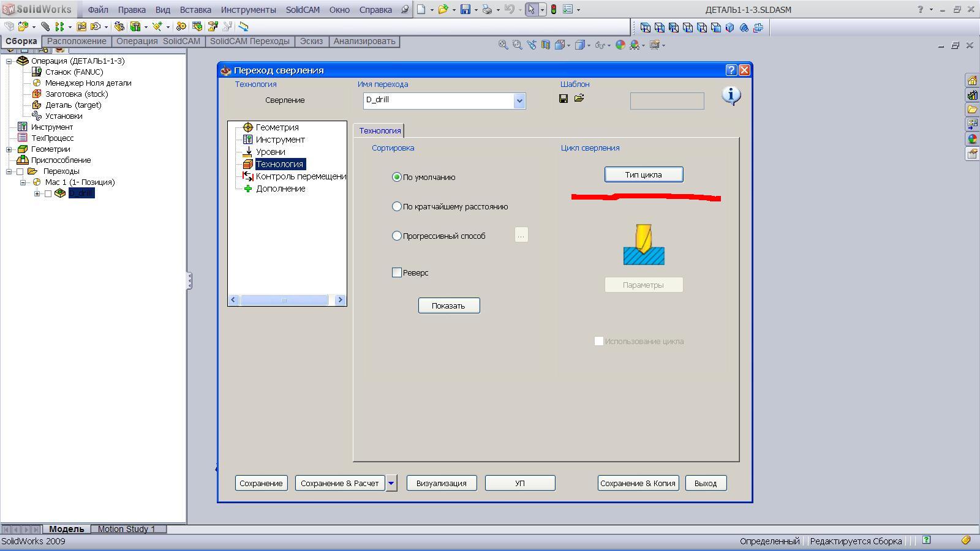
Task: Tick the checkbox beside Переходы in tree
Action: [x=20, y=171]
